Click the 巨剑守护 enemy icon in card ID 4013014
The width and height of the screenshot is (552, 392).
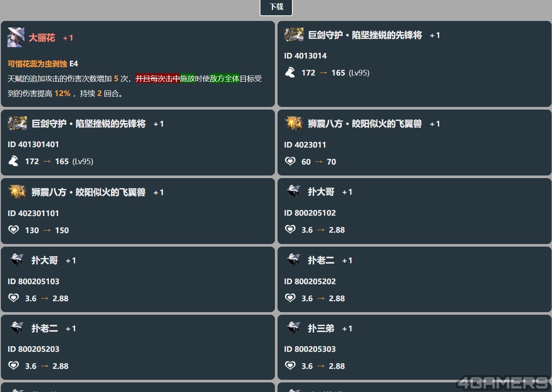[x=294, y=35]
